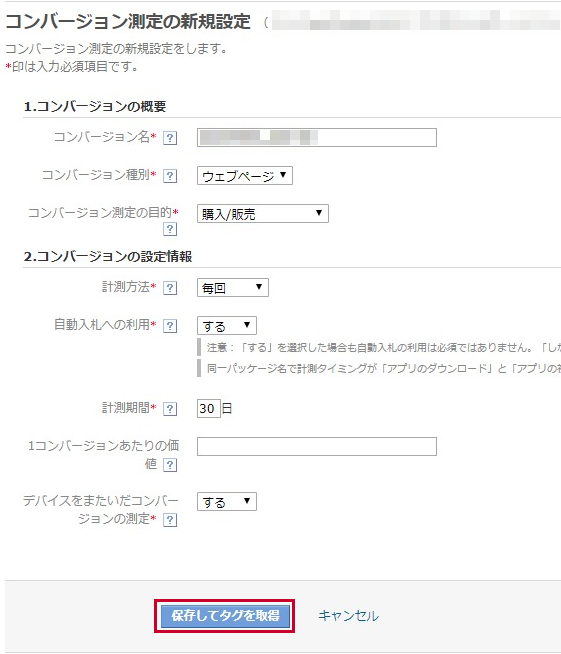The image size is (561, 654).
Task: Expand the 購入/販売 purpose dropdown
Action: click(263, 214)
